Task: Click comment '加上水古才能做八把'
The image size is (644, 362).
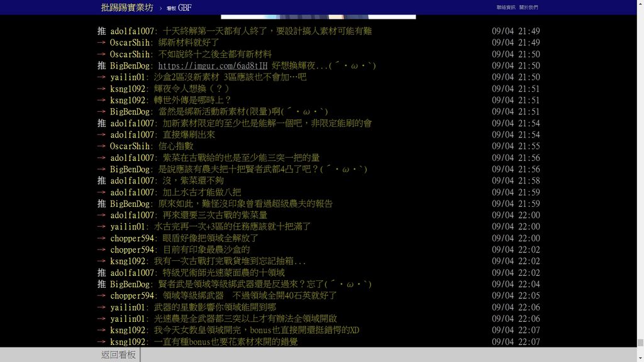Action: click(x=202, y=192)
